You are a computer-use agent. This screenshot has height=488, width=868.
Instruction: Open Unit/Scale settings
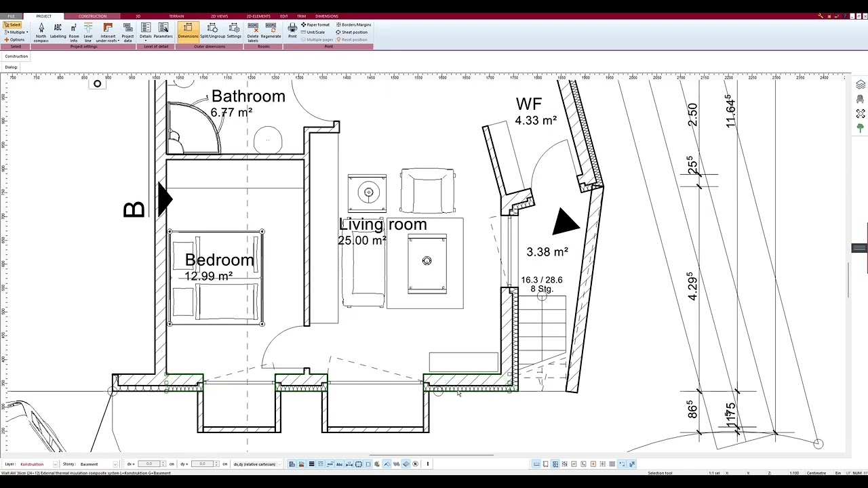(x=313, y=32)
